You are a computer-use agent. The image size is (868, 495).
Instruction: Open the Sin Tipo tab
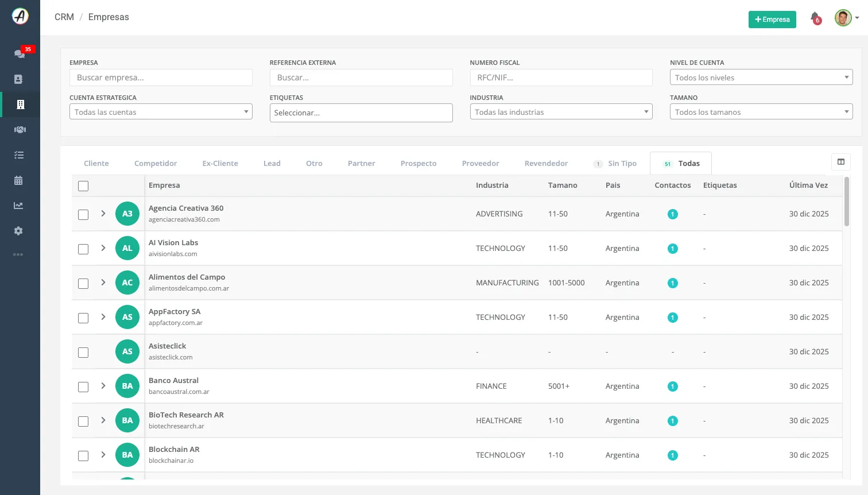tap(615, 164)
